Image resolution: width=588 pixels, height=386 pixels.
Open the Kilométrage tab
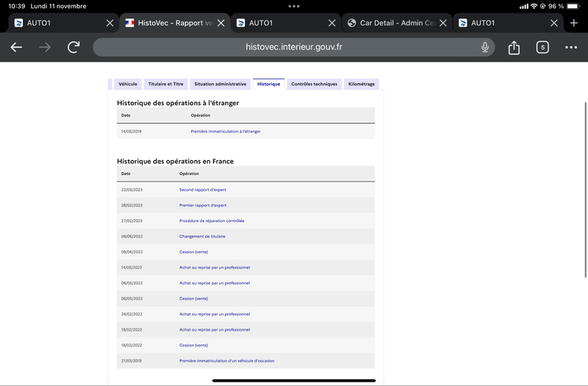tap(362, 84)
